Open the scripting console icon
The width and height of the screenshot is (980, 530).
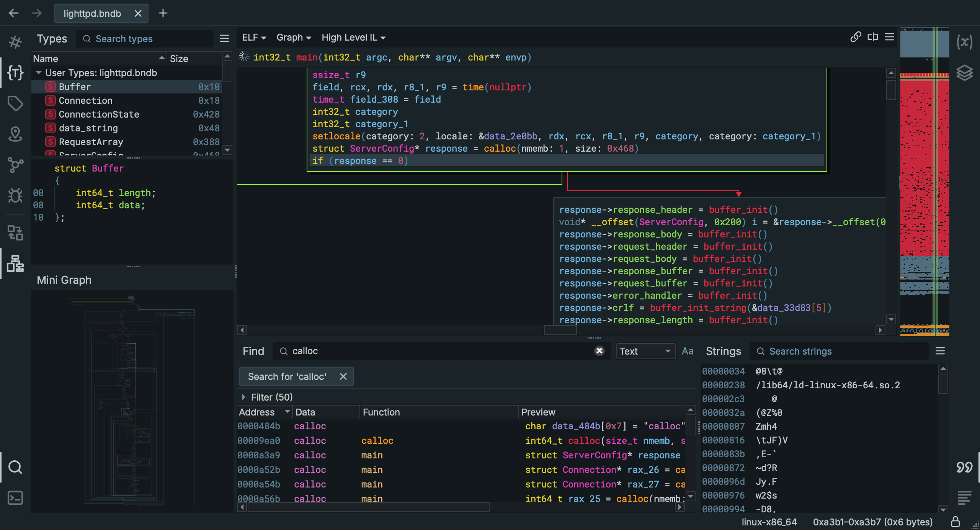(x=15, y=498)
